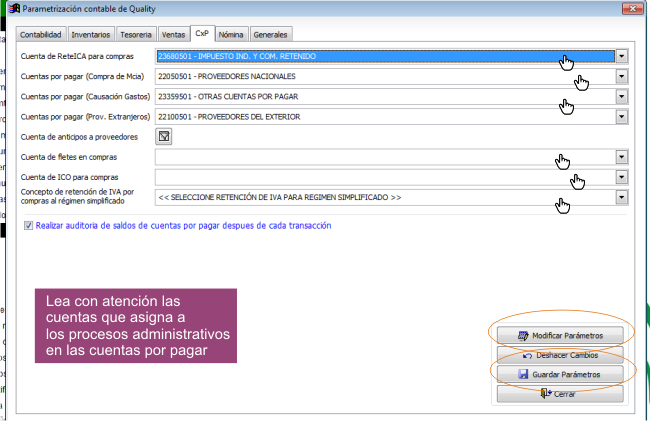The height and width of the screenshot is (421, 650).
Task: Close the Parametrización contable window
Action: coord(633,9)
